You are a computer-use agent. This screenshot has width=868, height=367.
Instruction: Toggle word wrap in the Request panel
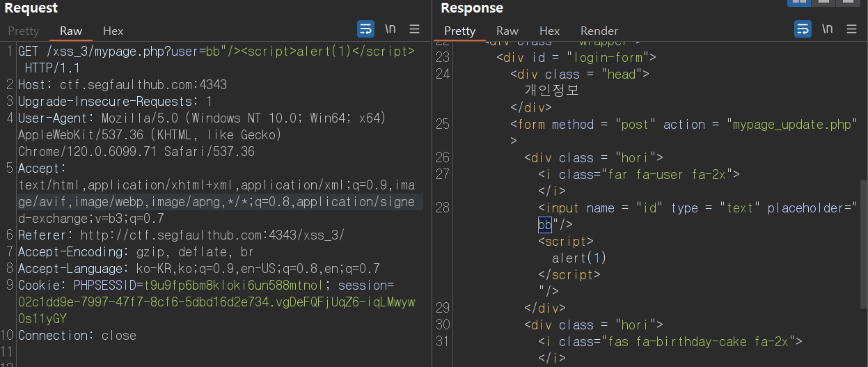pos(365,29)
